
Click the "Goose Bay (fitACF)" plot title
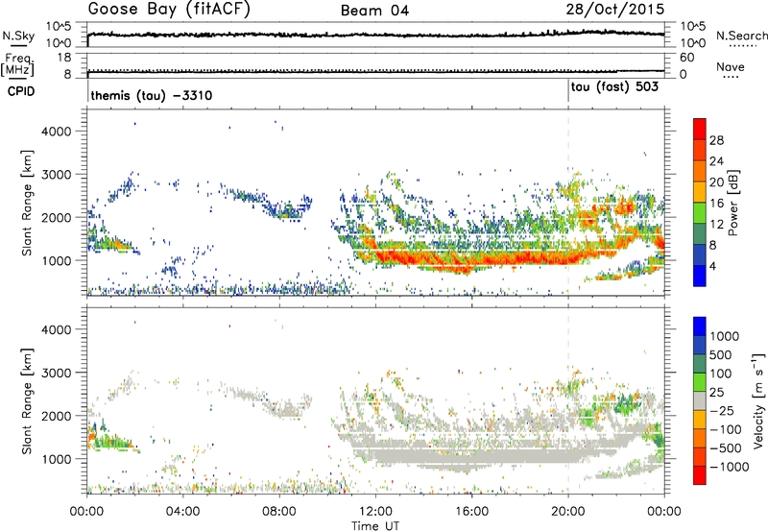[x=169, y=10]
